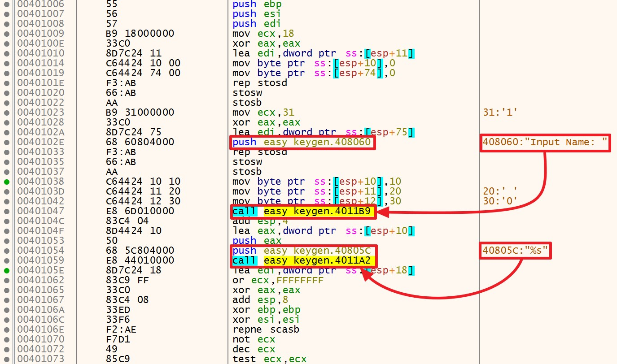Click bytes B9 31000000

pyautogui.click(x=140, y=113)
